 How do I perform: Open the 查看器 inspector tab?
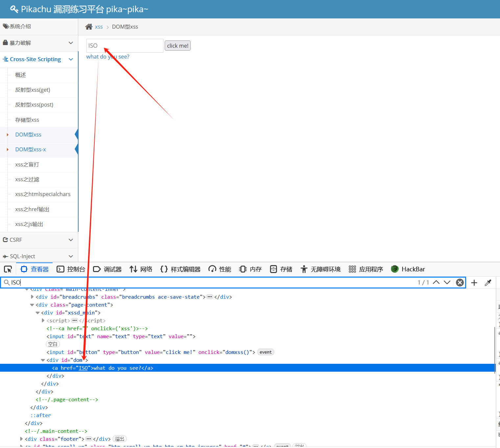[35, 269]
